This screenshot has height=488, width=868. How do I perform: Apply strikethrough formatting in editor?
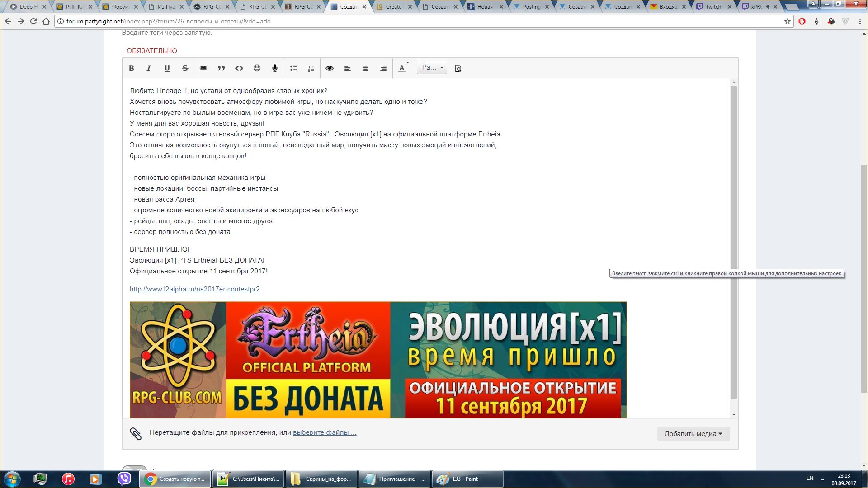click(185, 68)
